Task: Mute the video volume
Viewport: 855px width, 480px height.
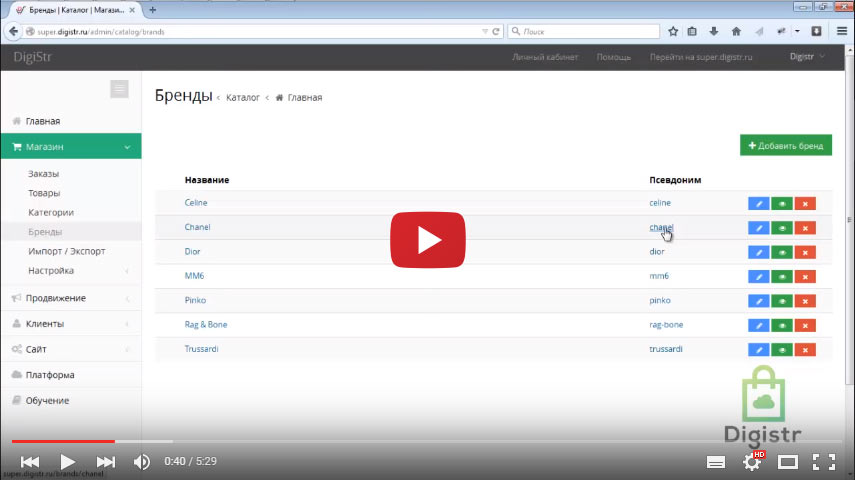Action: click(142, 462)
